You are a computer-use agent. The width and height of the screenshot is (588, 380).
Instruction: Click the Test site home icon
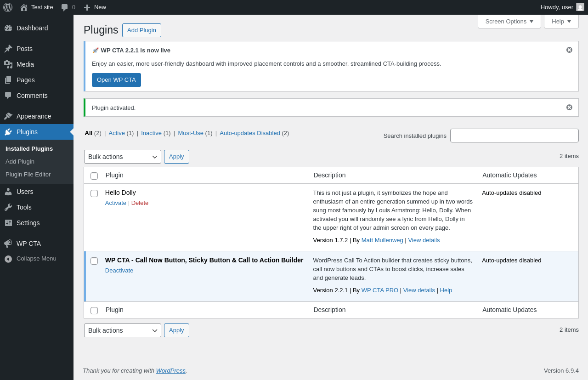point(24,7)
